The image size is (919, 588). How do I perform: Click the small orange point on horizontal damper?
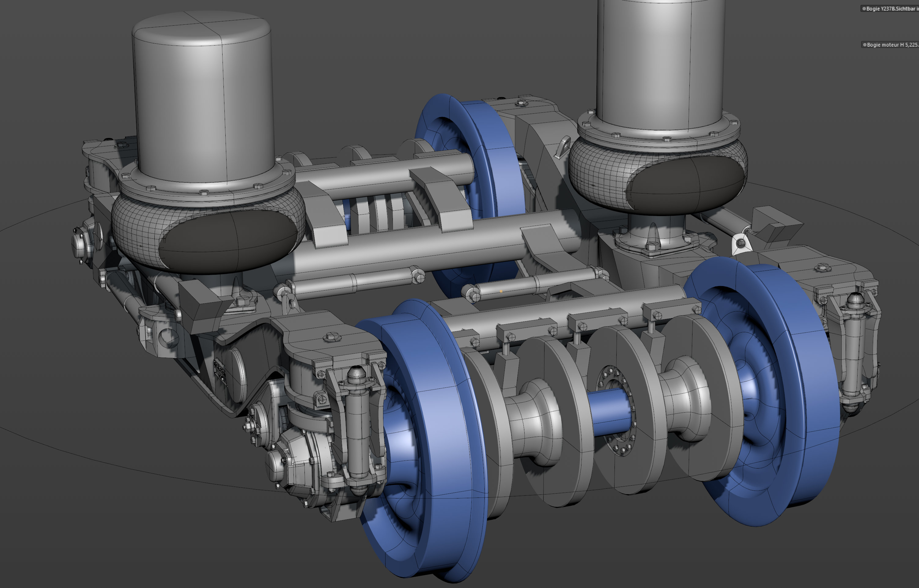click(501, 291)
